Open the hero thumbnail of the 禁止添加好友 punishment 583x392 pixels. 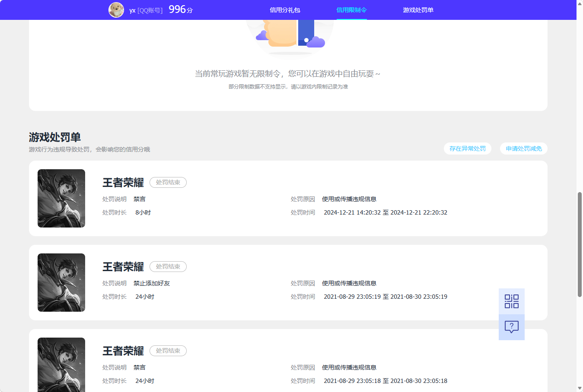tap(61, 282)
